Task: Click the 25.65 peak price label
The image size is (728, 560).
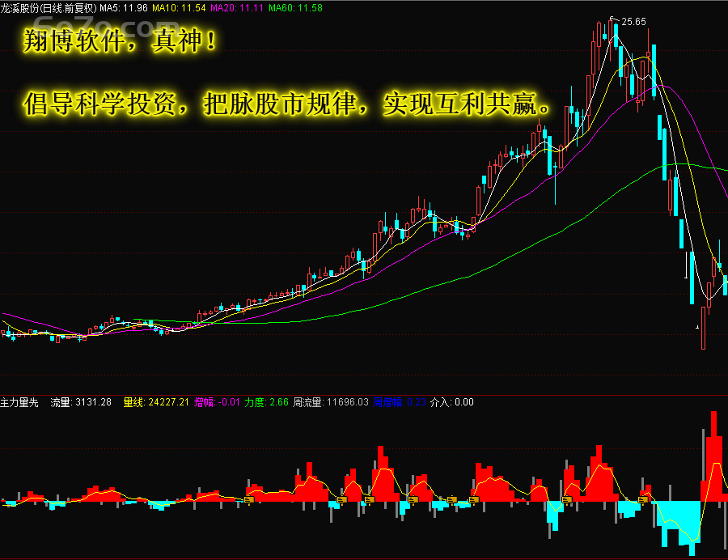Action: pyautogui.click(x=633, y=22)
